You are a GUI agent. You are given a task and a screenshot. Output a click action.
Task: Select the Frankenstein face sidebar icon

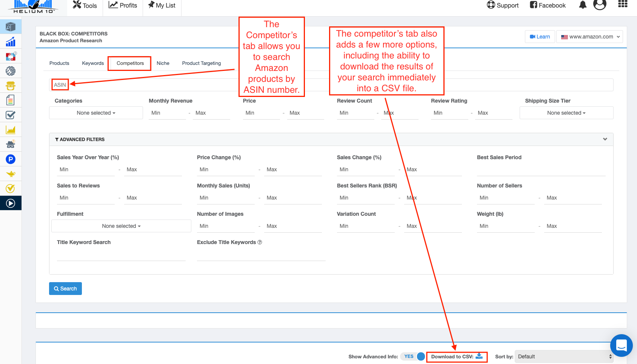click(x=11, y=86)
